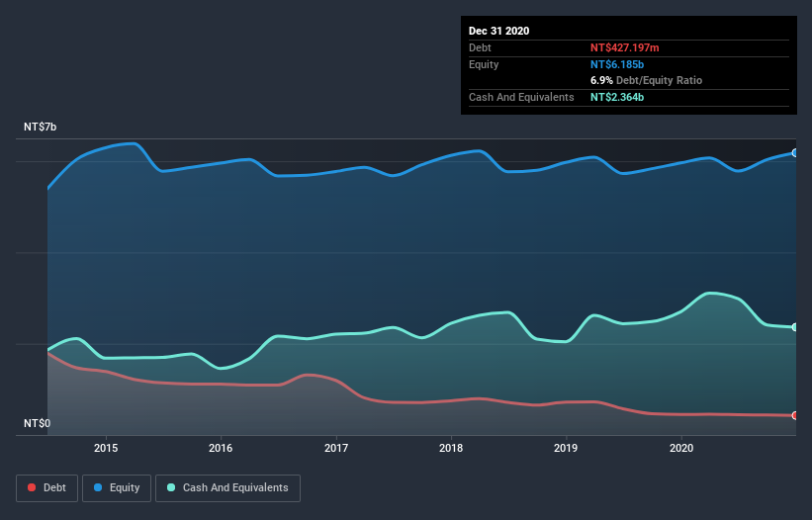This screenshot has width=812, height=520.
Task: Select the 2017 axis label
Action: tap(336, 448)
